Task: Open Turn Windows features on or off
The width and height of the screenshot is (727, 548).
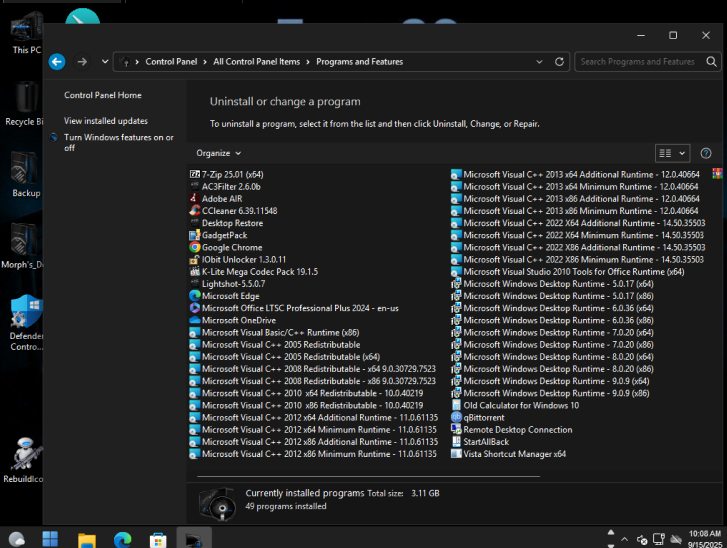Action: click(119, 142)
